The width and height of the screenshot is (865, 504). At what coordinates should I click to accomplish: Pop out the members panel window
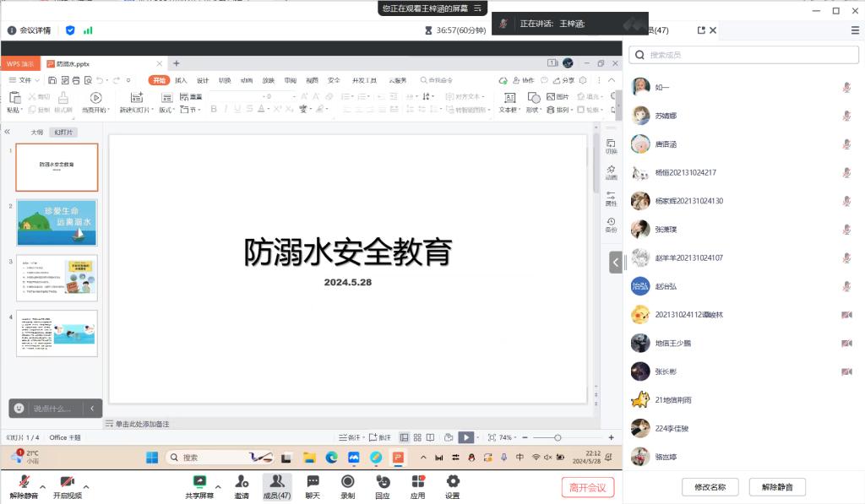pyautogui.click(x=701, y=30)
